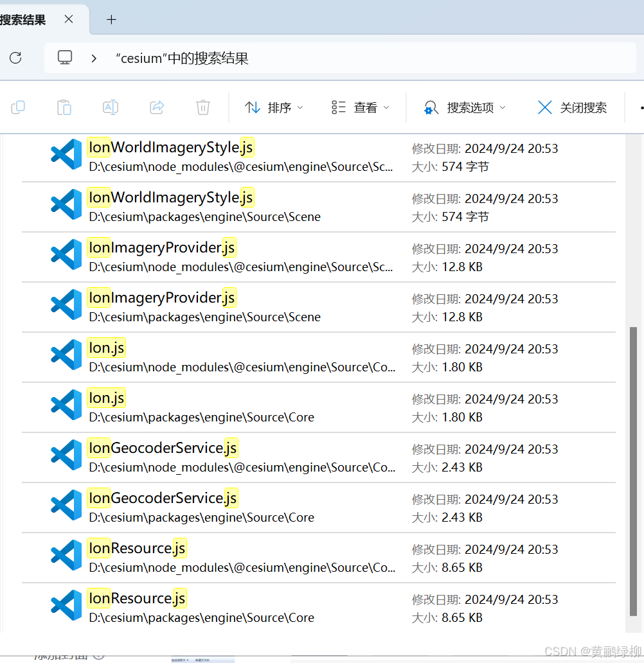Open a new tab with the plus button
644x663 pixels.
click(111, 19)
